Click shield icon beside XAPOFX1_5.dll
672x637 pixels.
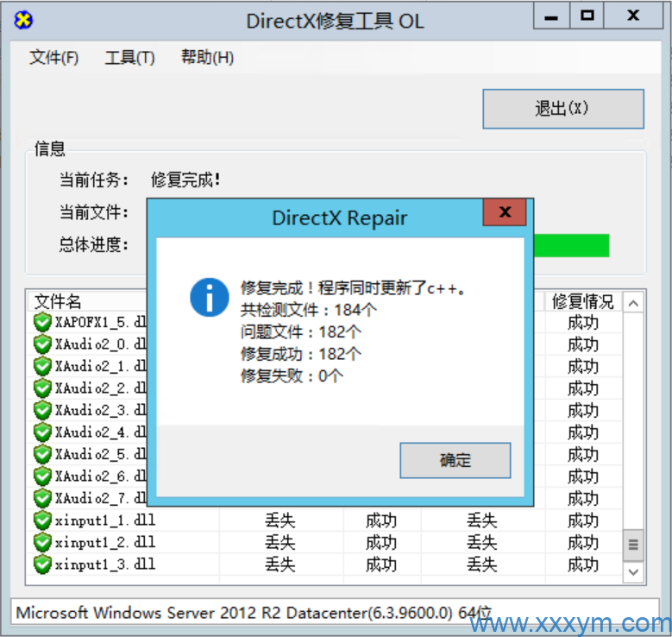tap(42, 322)
